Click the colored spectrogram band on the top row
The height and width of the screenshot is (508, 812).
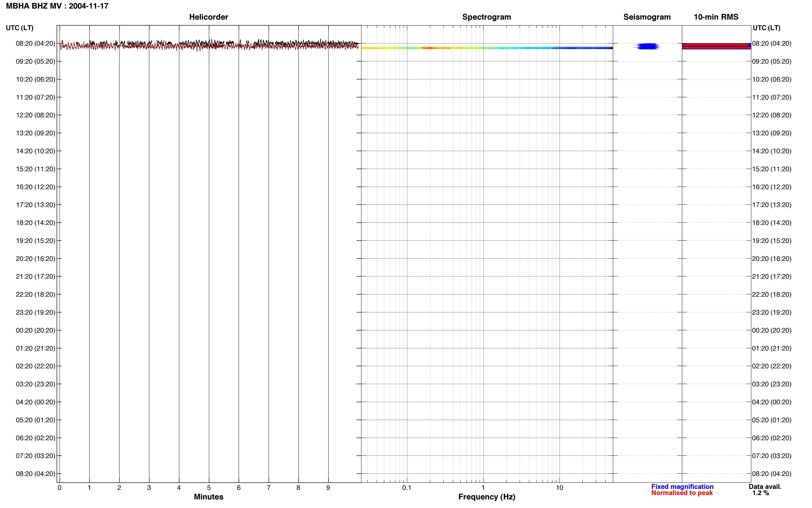[487, 48]
